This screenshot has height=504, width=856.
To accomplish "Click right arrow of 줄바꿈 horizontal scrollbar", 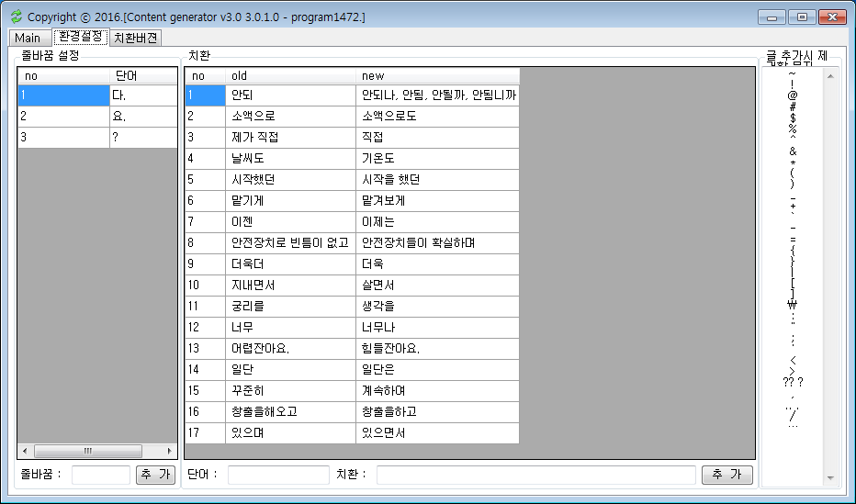I will 170,451.
